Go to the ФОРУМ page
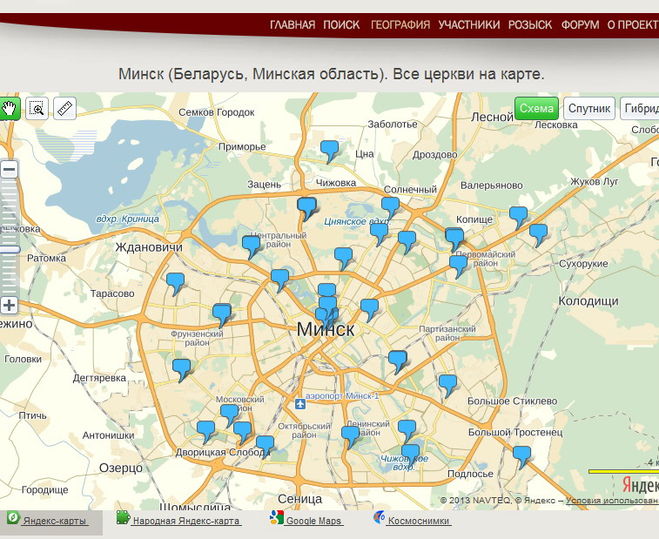Image resolution: width=659 pixels, height=539 pixels. click(x=580, y=24)
